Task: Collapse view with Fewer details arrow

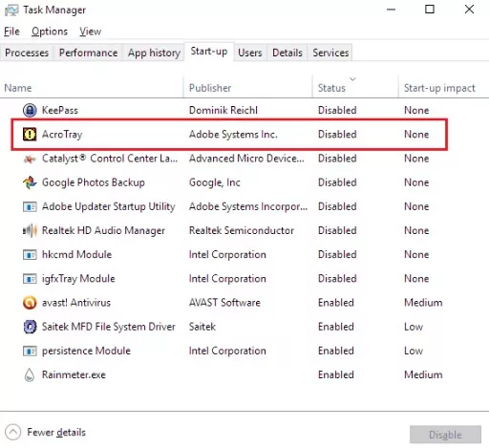Action: click(x=12, y=433)
